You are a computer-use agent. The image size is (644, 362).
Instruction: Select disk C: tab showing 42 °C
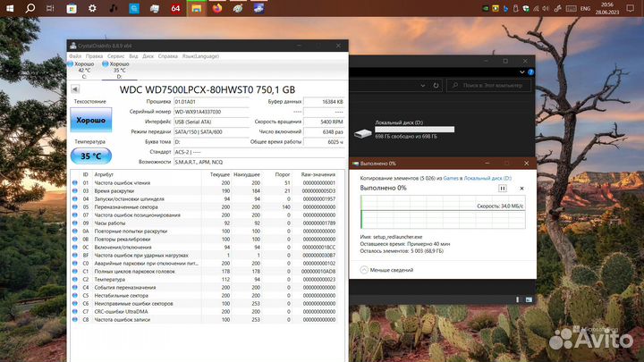coord(84,70)
